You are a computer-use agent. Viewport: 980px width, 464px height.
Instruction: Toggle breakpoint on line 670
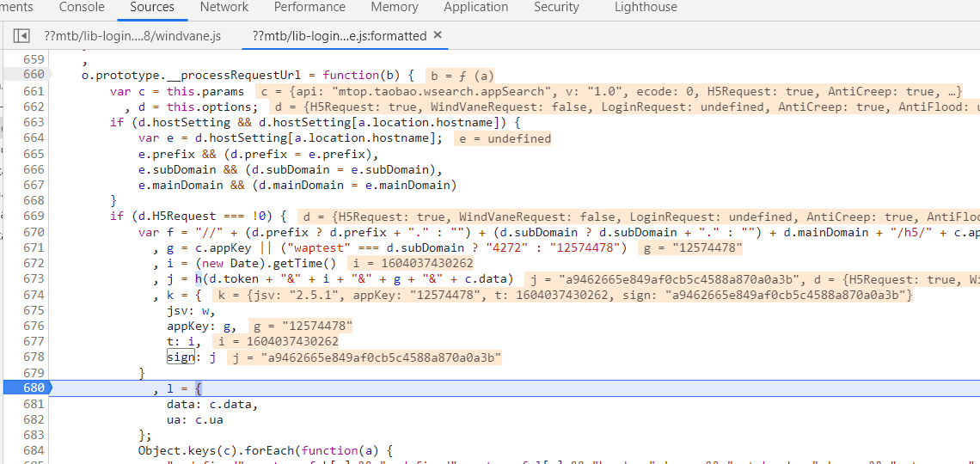34,232
